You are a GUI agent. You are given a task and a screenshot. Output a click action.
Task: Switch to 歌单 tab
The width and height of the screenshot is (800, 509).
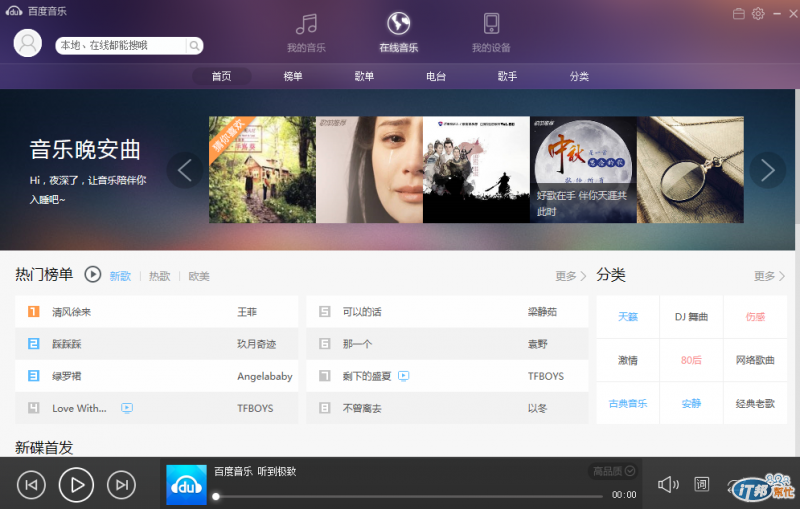[364, 77]
